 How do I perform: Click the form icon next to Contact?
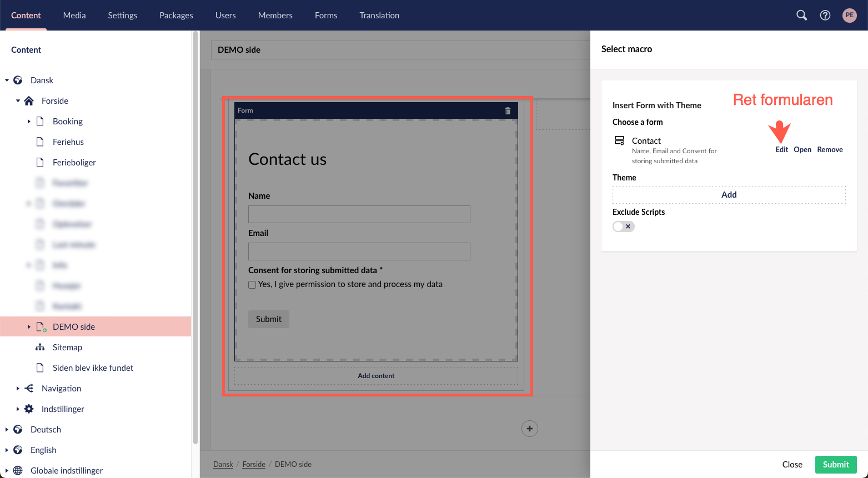619,140
